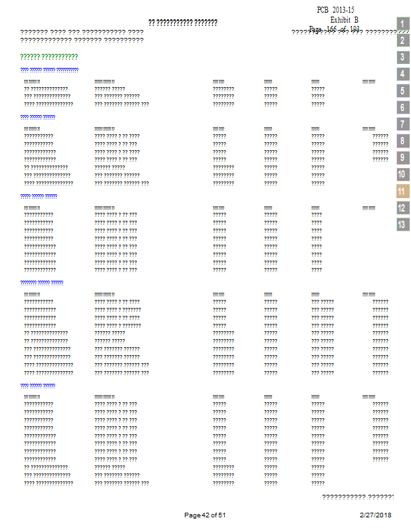Viewport: 411px width, 532px height.
Task: Click the bold centered report title
Action: (183, 23)
